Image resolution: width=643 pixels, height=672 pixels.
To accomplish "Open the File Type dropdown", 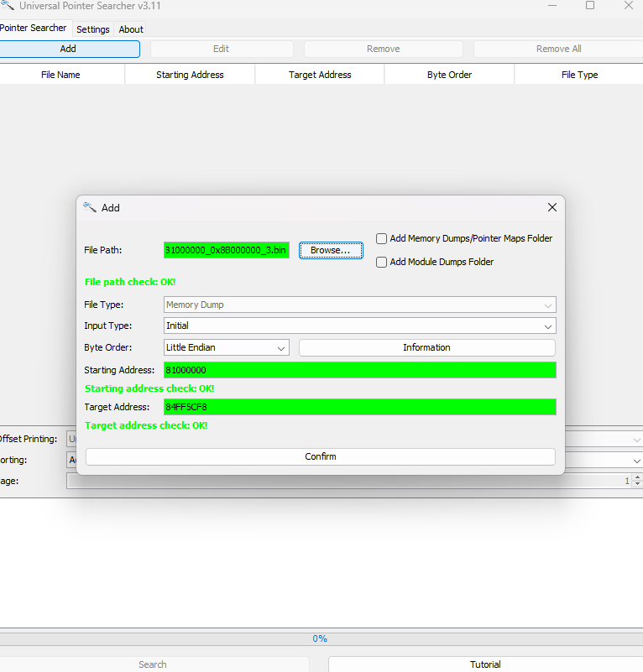I will pos(360,305).
